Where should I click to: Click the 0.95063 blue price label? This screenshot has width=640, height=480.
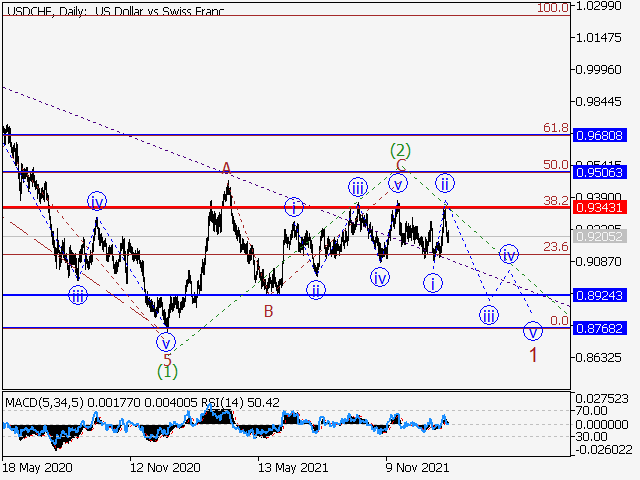(x=600, y=172)
